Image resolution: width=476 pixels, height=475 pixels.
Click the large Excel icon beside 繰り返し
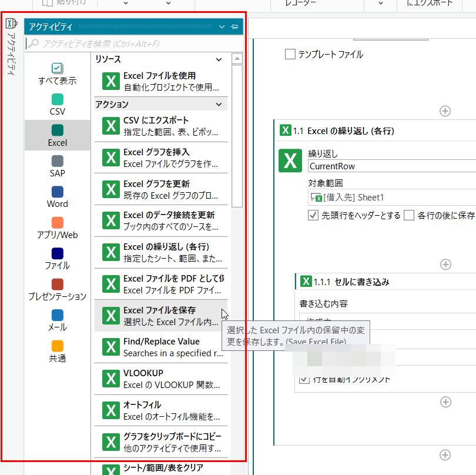[x=290, y=160]
